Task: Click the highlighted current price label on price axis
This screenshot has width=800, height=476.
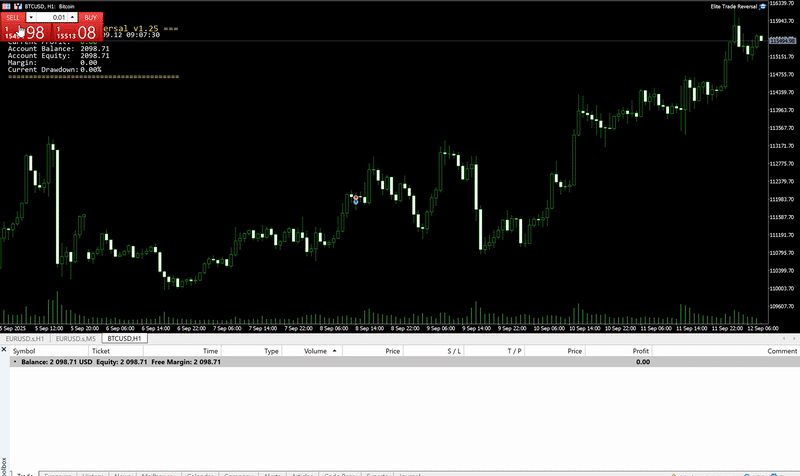Action: tap(782, 40)
